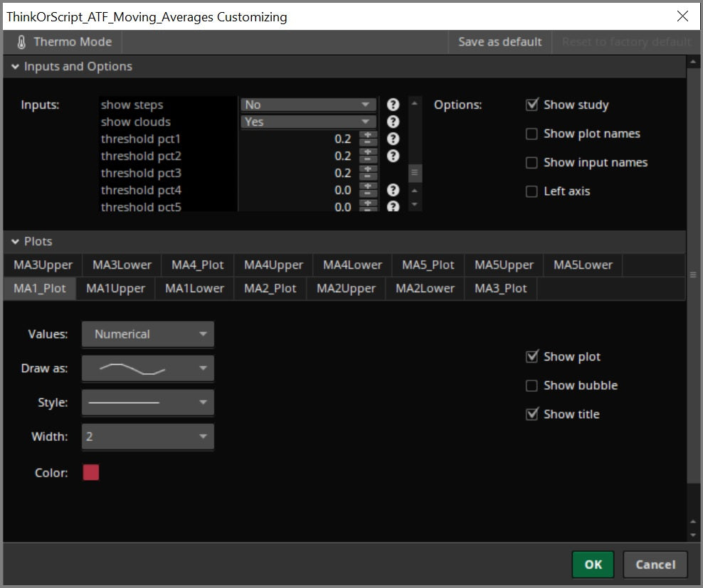
Task: Select MA4Upper plot tab
Action: pyautogui.click(x=273, y=265)
